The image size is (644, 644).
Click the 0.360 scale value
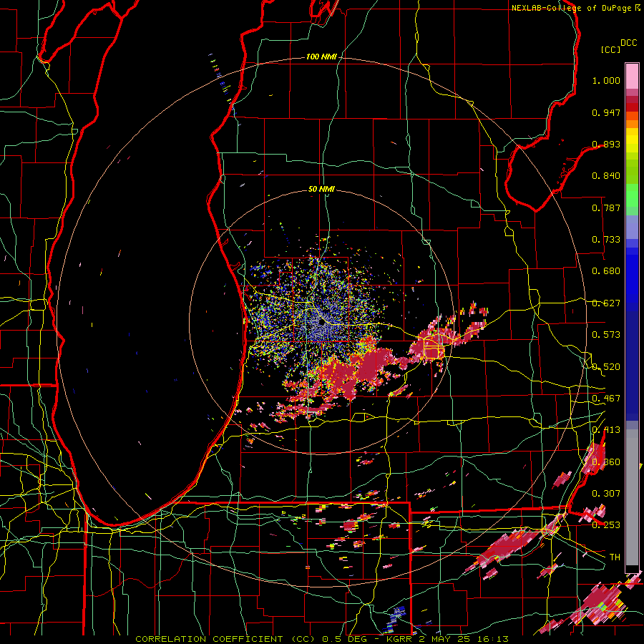[x=606, y=462]
